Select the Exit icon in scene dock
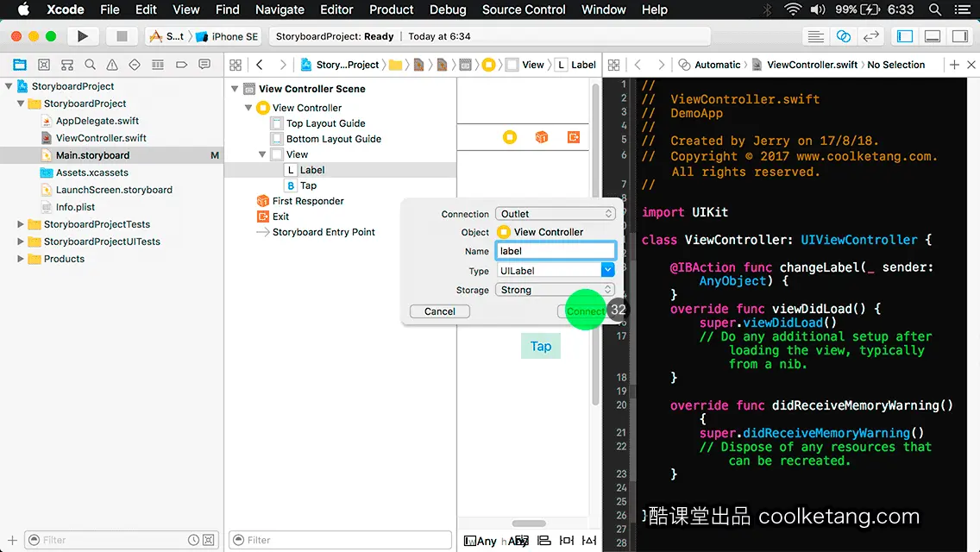 [573, 137]
